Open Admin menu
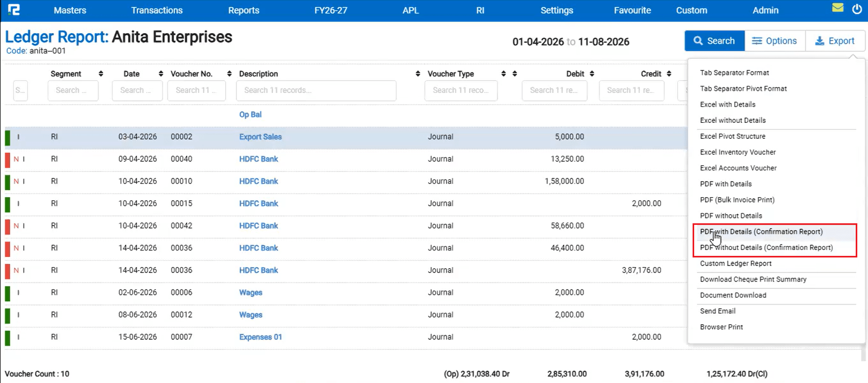 [x=766, y=10]
